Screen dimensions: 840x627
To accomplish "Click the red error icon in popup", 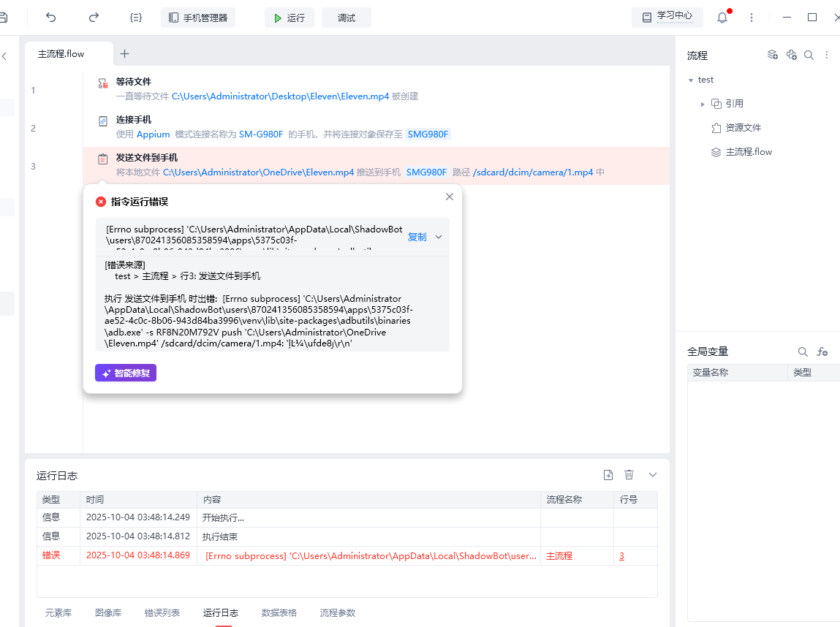I will tap(101, 202).
